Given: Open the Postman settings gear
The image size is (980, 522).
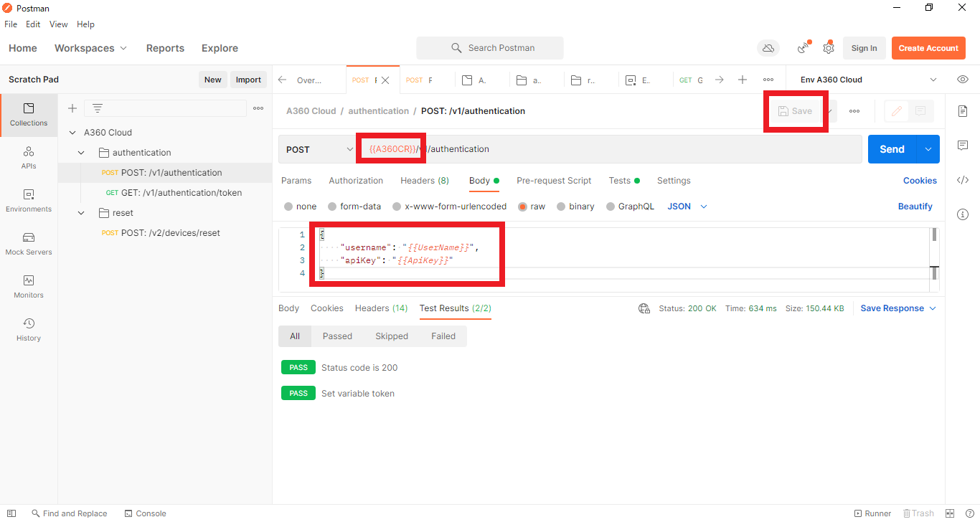Looking at the screenshot, I should click(829, 48).
